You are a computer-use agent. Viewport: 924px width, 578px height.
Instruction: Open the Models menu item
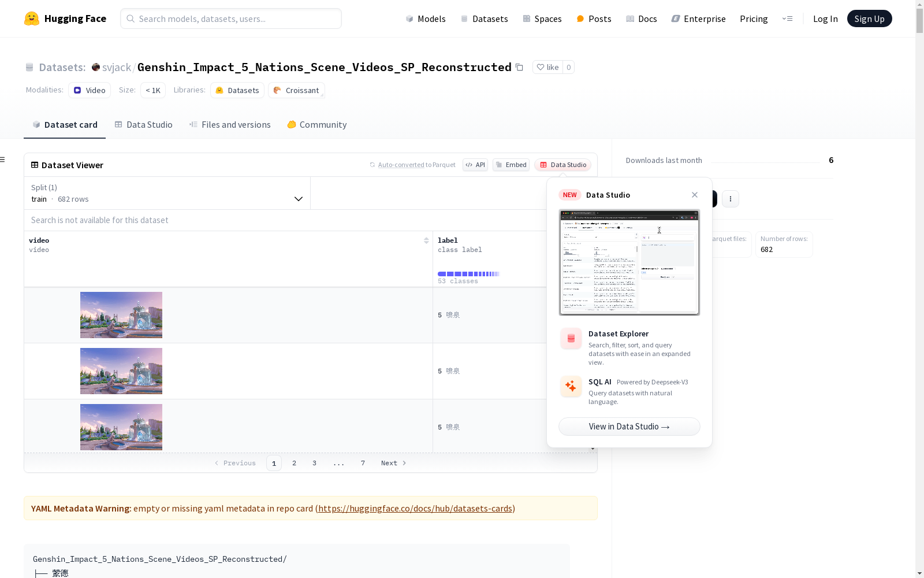(x=426, y=18)
